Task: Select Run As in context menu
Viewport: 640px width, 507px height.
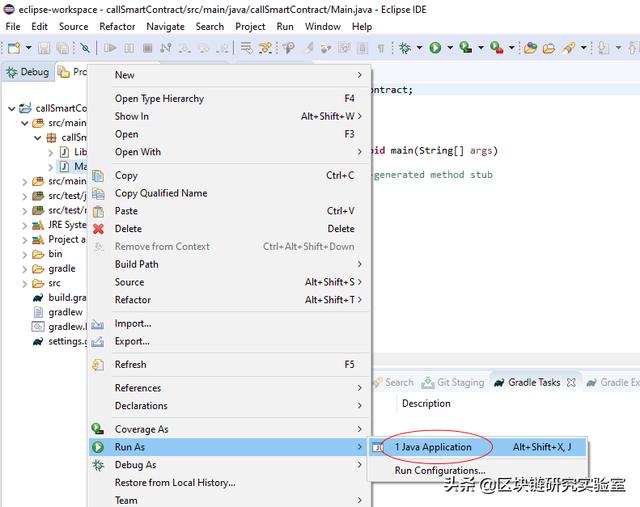Action: pyautogui.click(x=228, y=447)
